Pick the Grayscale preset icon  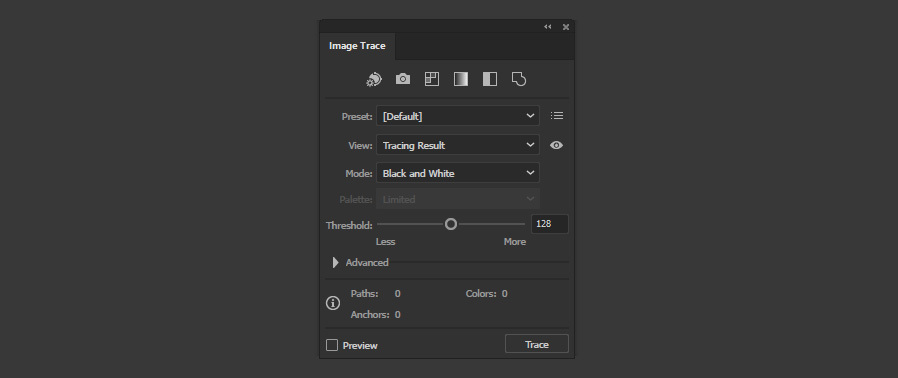pos(460,79)
